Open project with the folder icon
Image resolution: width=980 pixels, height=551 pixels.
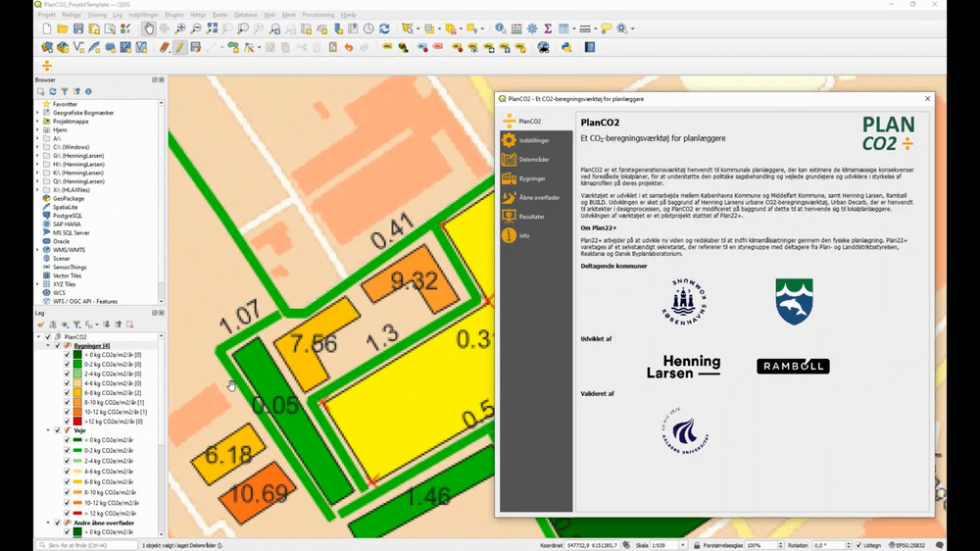click(x=63, y=28)
